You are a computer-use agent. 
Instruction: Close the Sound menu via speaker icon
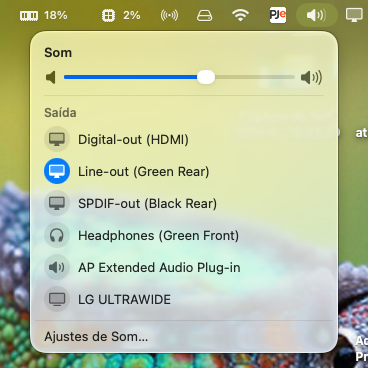point(316,15)
